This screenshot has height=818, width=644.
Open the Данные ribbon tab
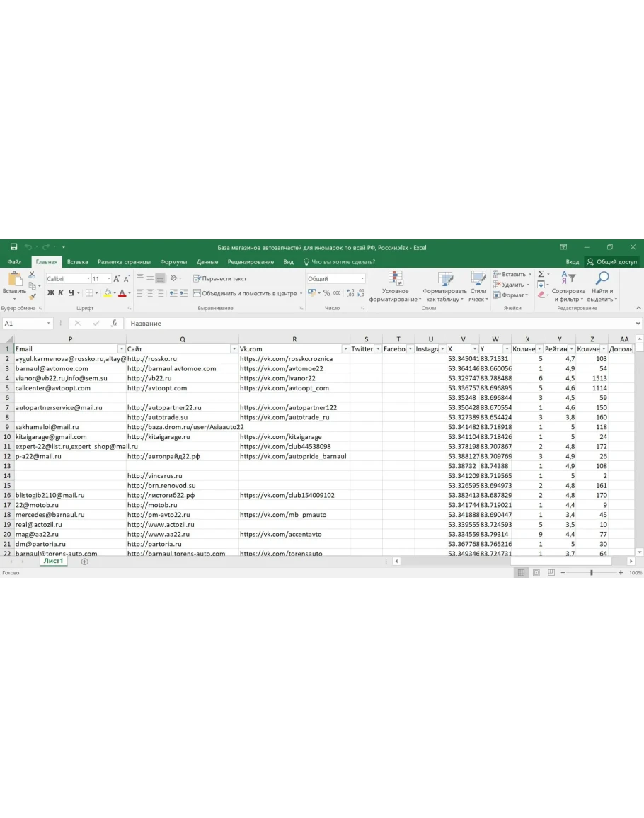coord(207,262)
